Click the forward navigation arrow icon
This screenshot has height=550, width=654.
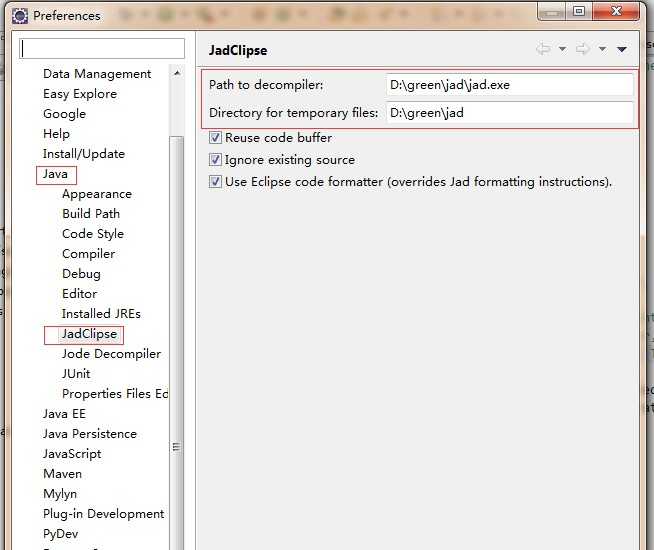[x=583, y=49]
